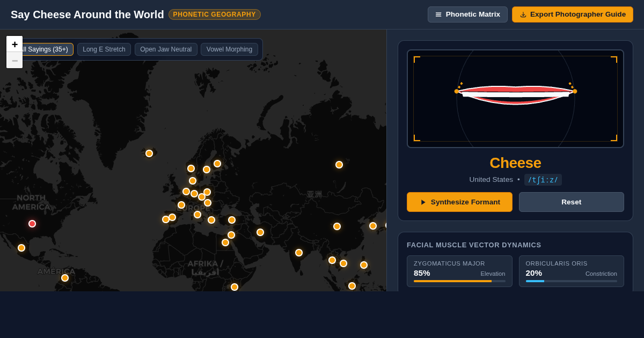This screenshot has height=338, width=644.
Task: Filter by Vowel Morphing
Action: 229,49
